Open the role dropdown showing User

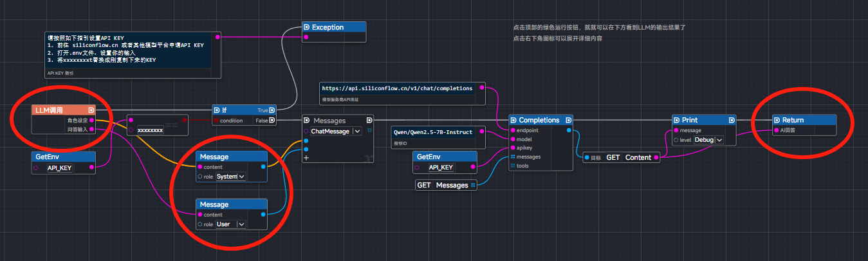(x=241, y=224)
